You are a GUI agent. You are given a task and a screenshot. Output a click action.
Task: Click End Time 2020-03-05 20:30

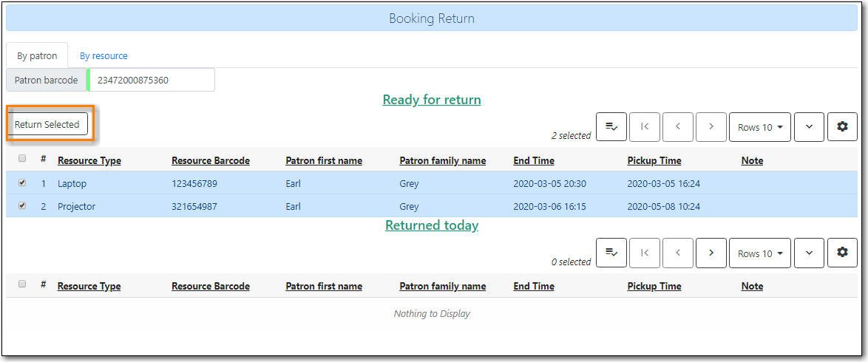(x=549, y=184)
